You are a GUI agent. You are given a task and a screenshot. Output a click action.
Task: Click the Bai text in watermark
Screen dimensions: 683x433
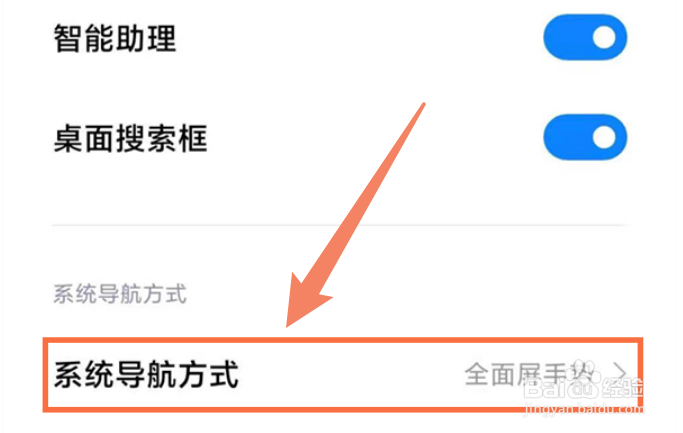(545, 387)
